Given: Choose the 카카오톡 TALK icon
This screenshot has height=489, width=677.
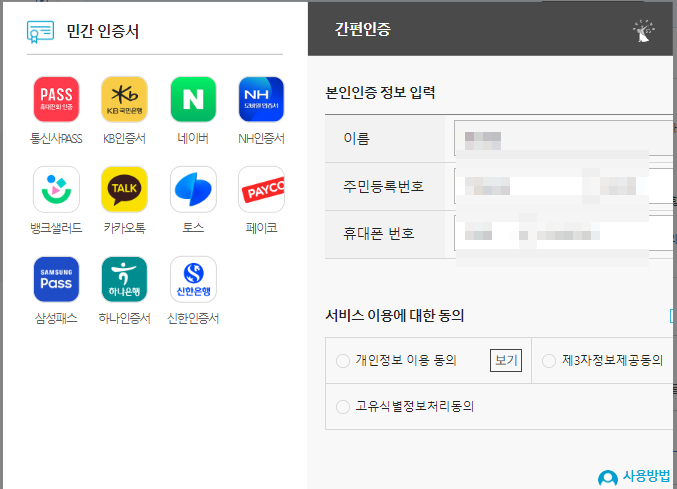Looking at the screenshot, I should point(124,189).
